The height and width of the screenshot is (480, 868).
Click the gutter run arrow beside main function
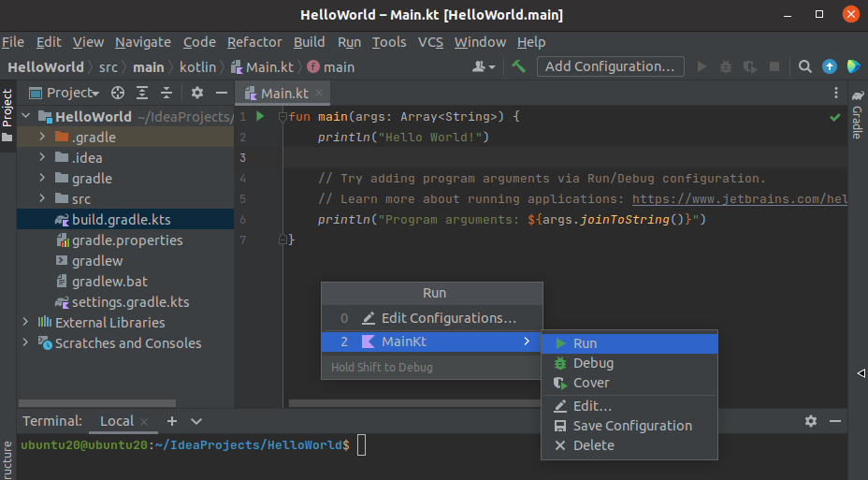261,116
